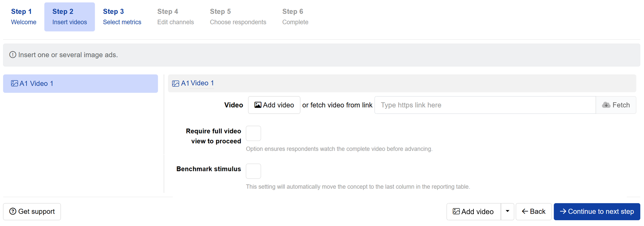Click Add video button next to Video label
The height and width of the screenshot is (226, 644).
(x=274, y=105)
